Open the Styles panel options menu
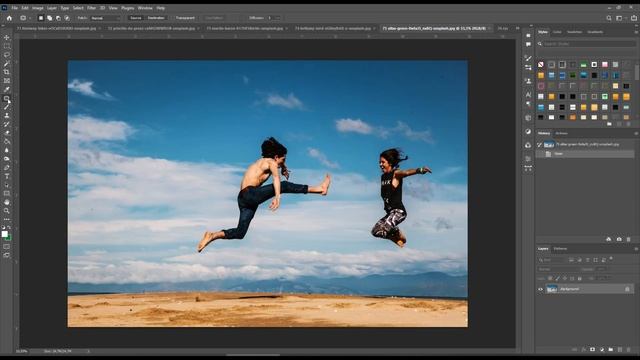The height and width of the screenshot is (360, 640). 636,32
